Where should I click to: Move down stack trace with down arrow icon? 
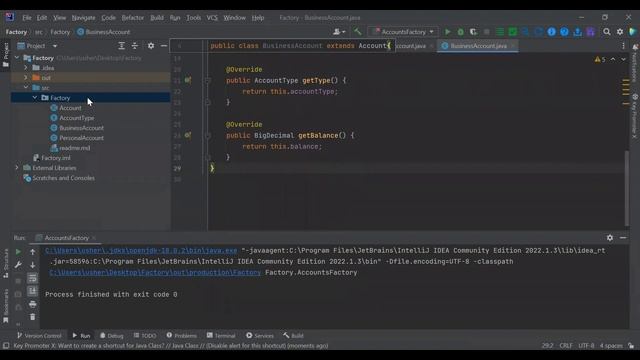point(33,265)
